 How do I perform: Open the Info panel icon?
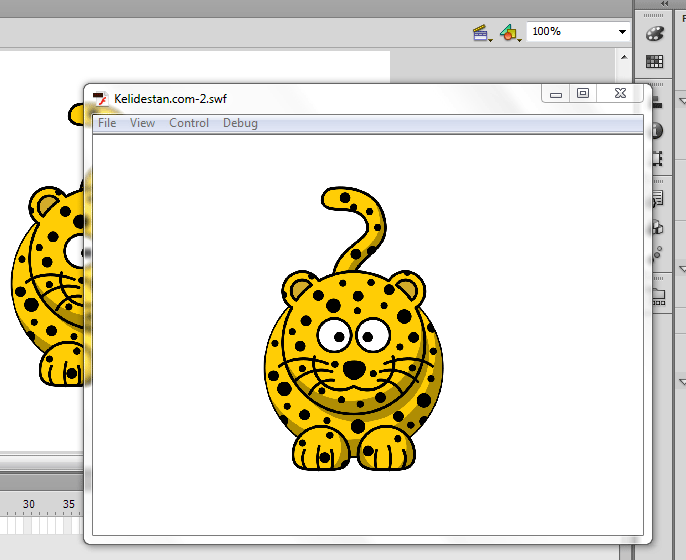click(x=658, y=130)
